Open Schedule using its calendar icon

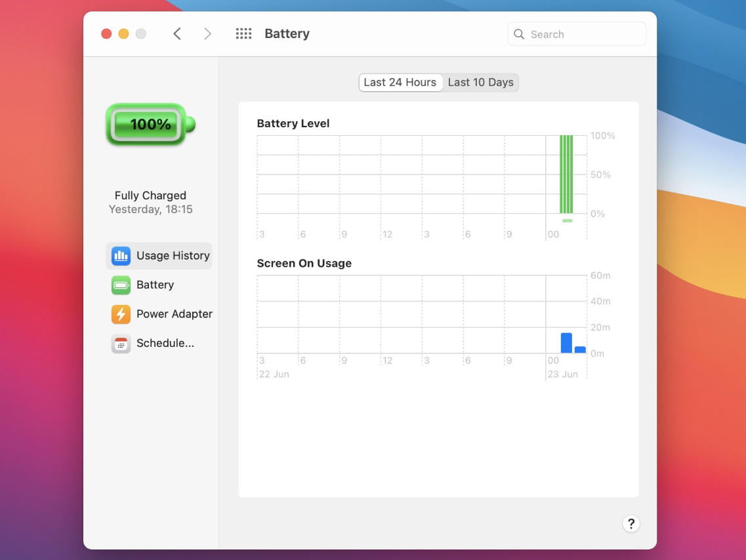[x=121, y=343]
